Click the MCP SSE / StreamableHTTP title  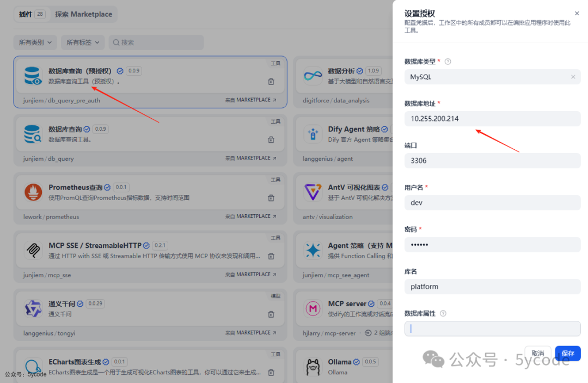pos(95,245)
